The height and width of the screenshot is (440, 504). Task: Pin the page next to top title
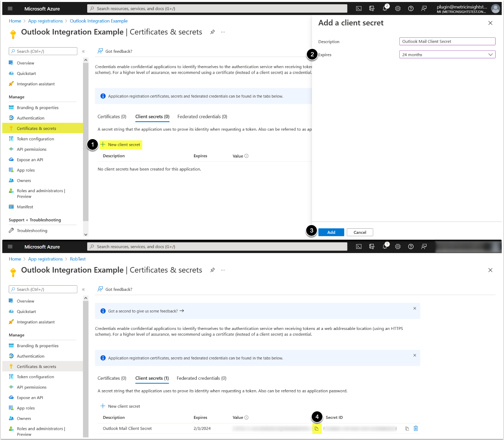point(212,32)
